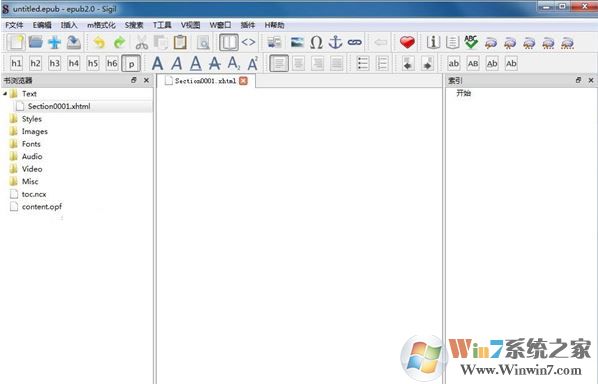
Task: Click the Insert ID anchor icon
Action: point(335,42)
